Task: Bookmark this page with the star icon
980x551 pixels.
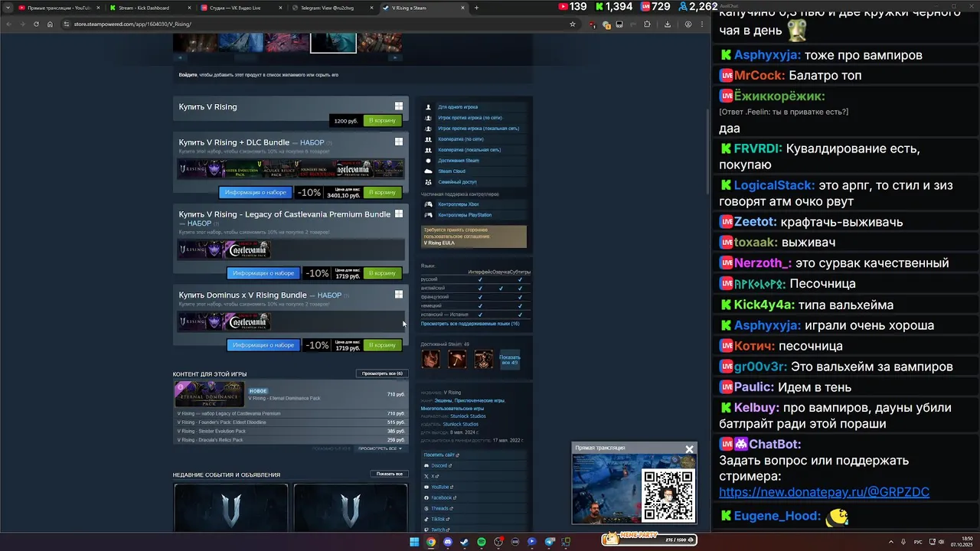Action: pyautogui.click(x=572, y=24)
